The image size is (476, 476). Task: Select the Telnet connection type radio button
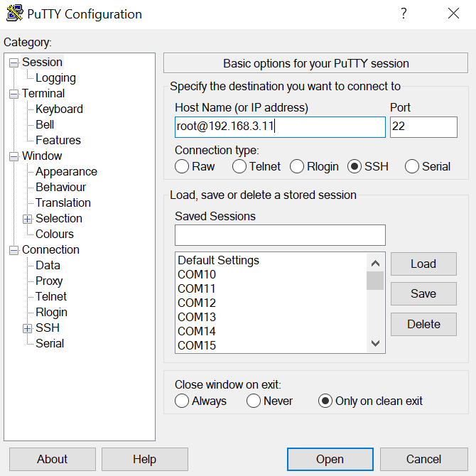tap(239, 166)
